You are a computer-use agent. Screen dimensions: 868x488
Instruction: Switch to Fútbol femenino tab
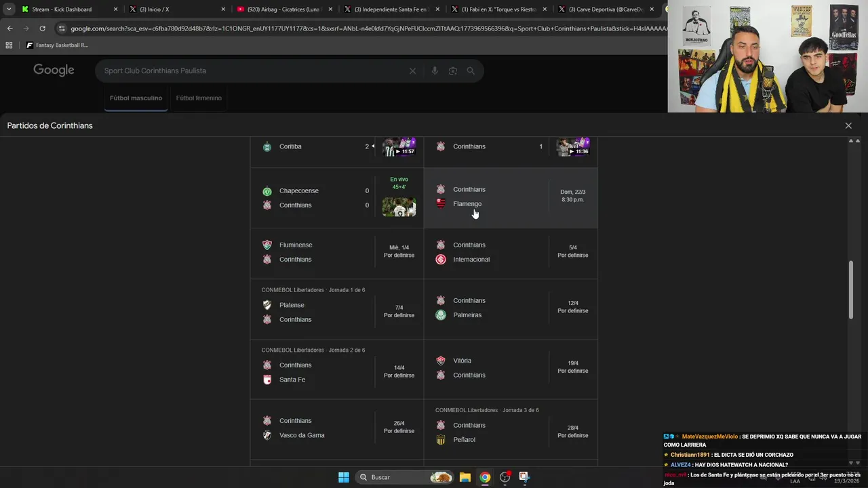pos(199,98)
